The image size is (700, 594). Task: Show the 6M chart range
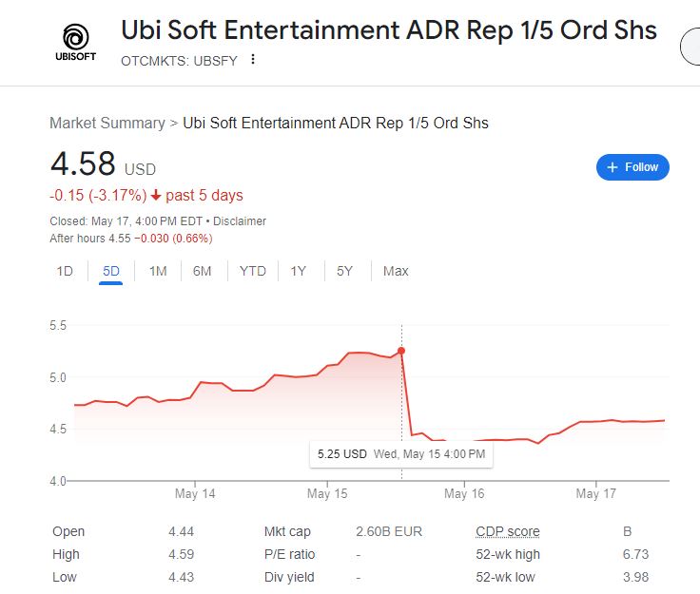[203, 271]
